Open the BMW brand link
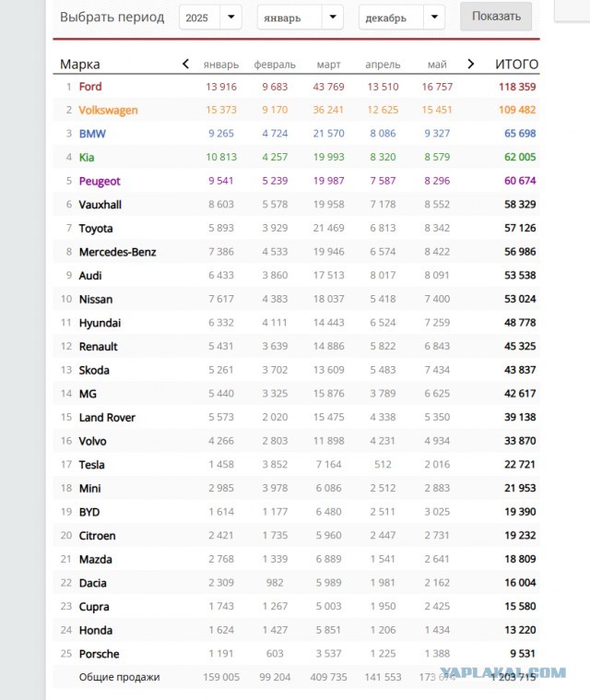The height and width of the screenshot is (700, 590). pyautogui.click(x=92, y=134)
